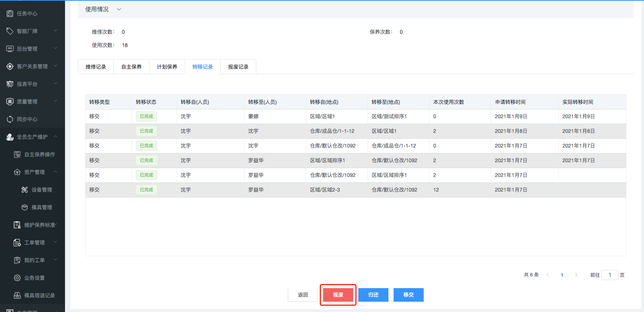Viewport: 644px width, 312px height.
Task: Expand the 报表平台 menu arrow
Action: click(55, 84)
